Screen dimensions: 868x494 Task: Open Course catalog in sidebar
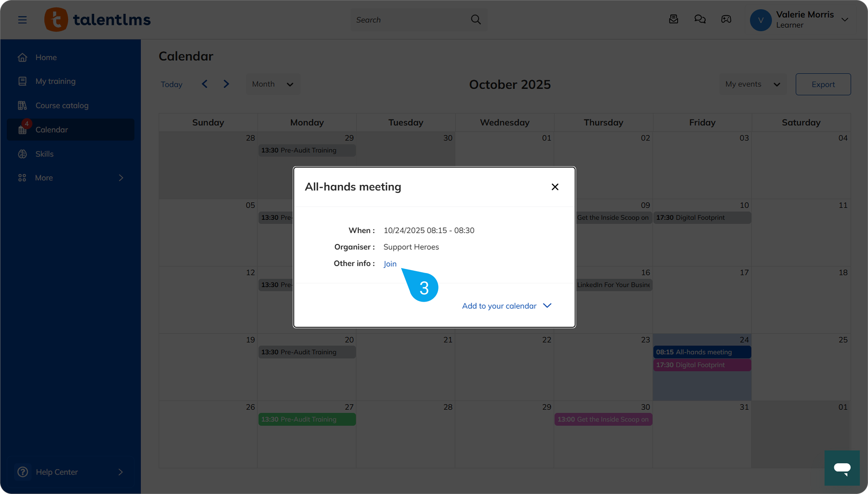62,106
